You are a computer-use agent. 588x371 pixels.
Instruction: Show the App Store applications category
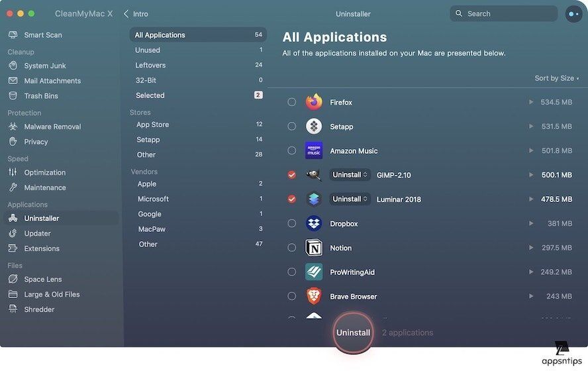(x=152, y=125)
